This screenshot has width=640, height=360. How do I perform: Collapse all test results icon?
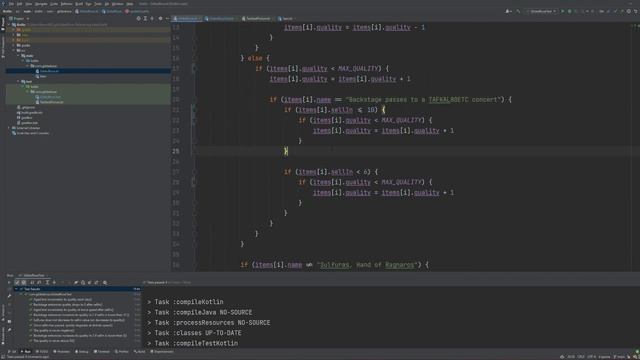click(x=54, y=282)
